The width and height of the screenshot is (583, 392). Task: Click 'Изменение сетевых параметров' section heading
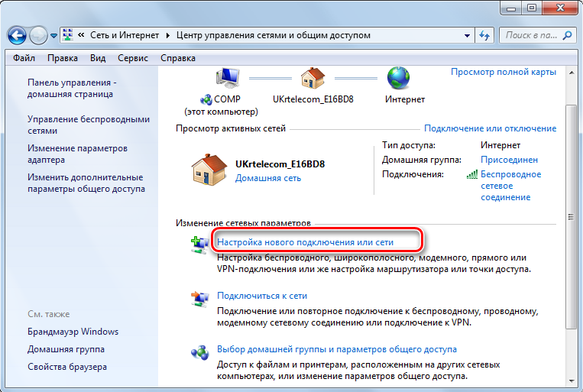(x=243, y=223)
